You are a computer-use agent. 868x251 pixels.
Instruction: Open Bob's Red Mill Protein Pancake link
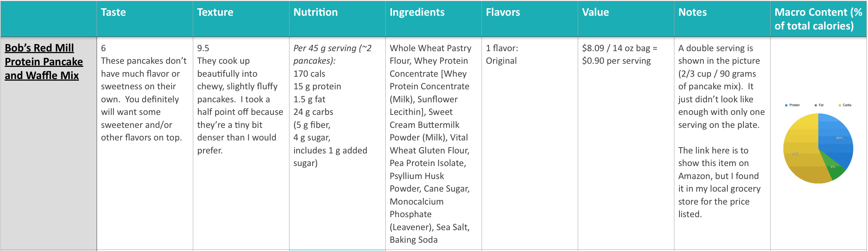[44, 61]
